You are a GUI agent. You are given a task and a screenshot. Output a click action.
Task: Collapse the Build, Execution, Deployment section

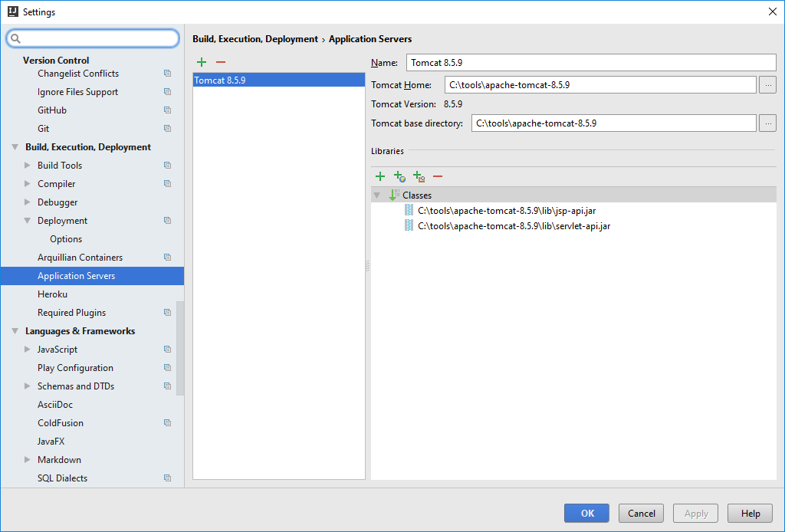[x=13, y=146]
